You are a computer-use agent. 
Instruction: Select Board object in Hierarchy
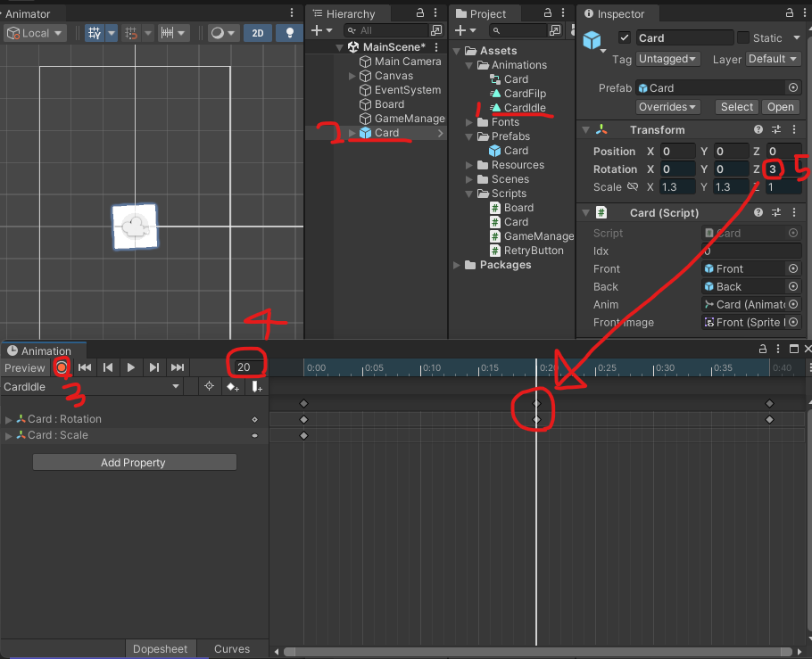click(389, 104)
